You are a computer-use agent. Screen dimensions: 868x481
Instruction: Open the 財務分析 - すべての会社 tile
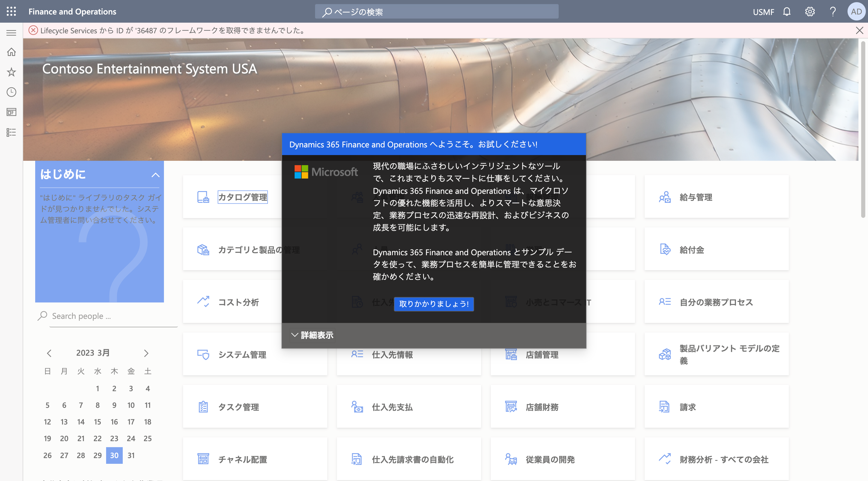tap(717, 459)
